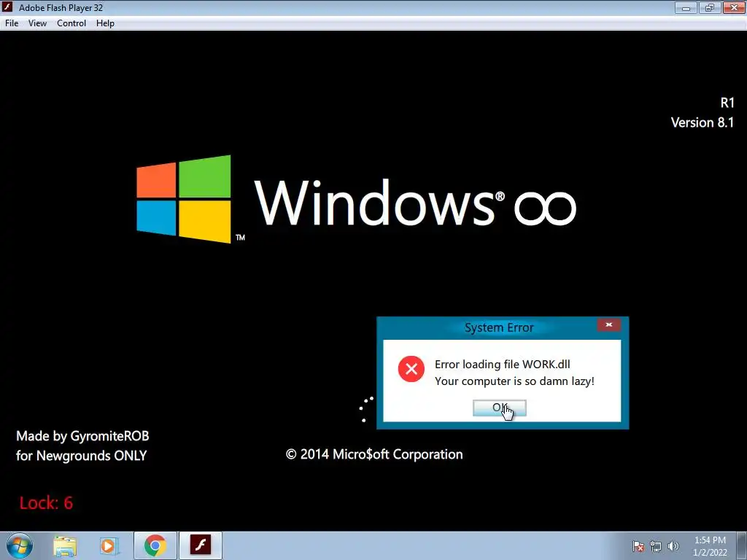Image resolution: width=747 pixels, height=560 pixels.
Task: Click the red error icon in the dialog
Action: (411, 369)
